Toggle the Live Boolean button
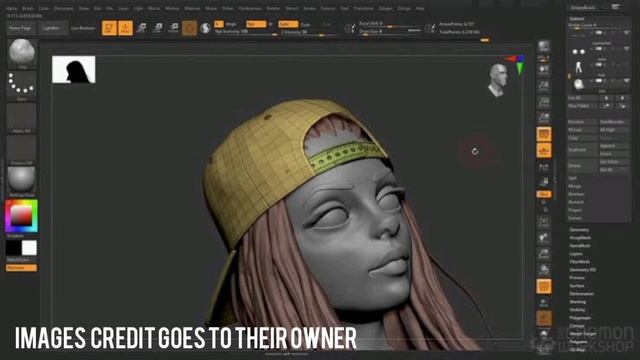The height and width of the screenshot is (360, 640). point(83,28)
